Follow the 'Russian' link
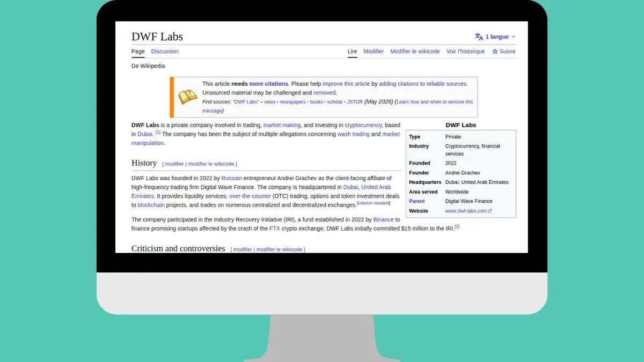This screenshot has height=362, width=644. (x=231, y=178)
